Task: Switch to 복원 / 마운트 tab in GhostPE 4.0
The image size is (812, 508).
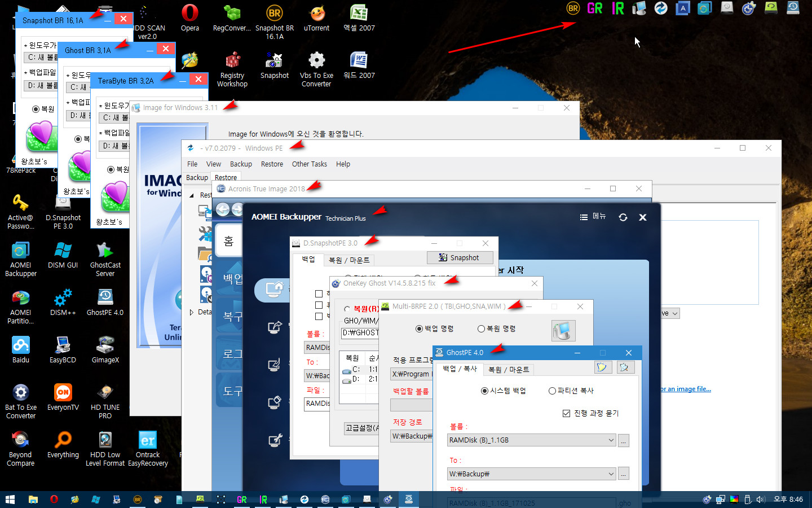Action: coord(509,370)
